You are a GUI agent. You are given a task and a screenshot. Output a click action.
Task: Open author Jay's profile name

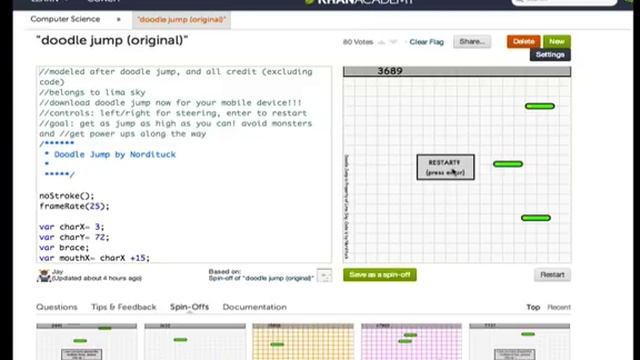tap(58, 271)
